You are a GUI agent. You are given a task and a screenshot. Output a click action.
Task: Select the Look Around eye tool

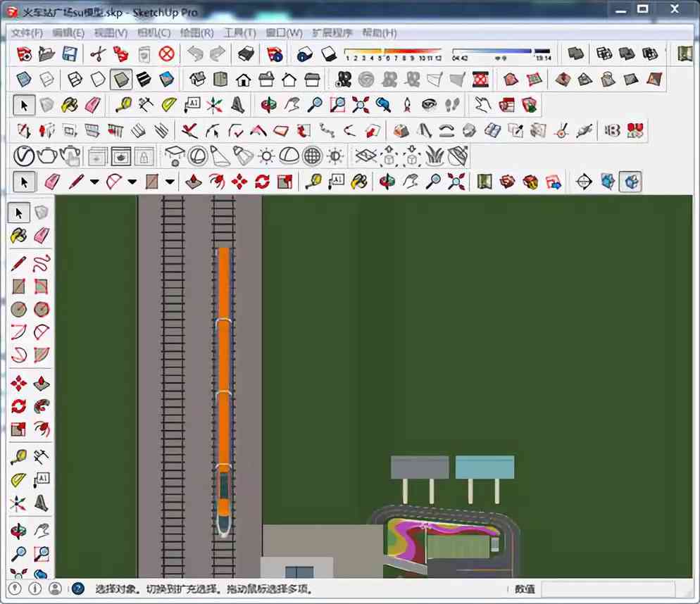430,106
